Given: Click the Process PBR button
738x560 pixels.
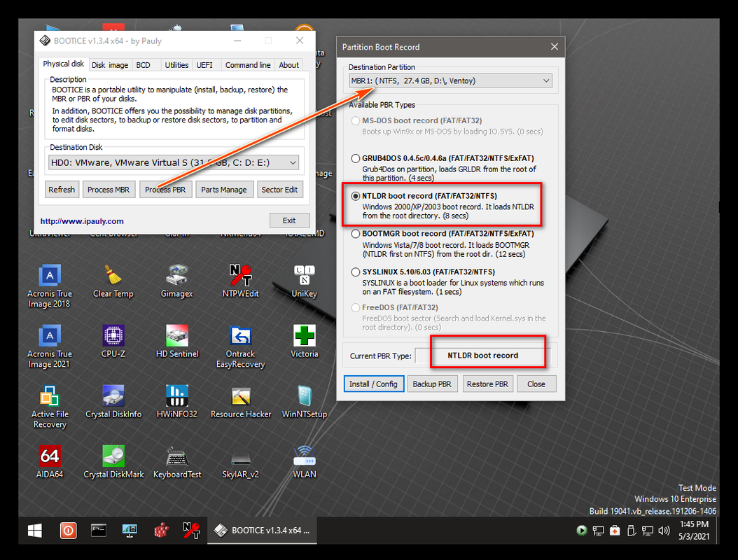Looking at the screenshot, I should 165,190.
